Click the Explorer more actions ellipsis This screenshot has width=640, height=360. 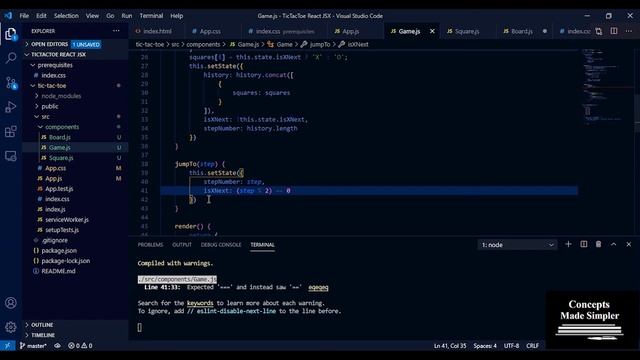click(116, 31)
